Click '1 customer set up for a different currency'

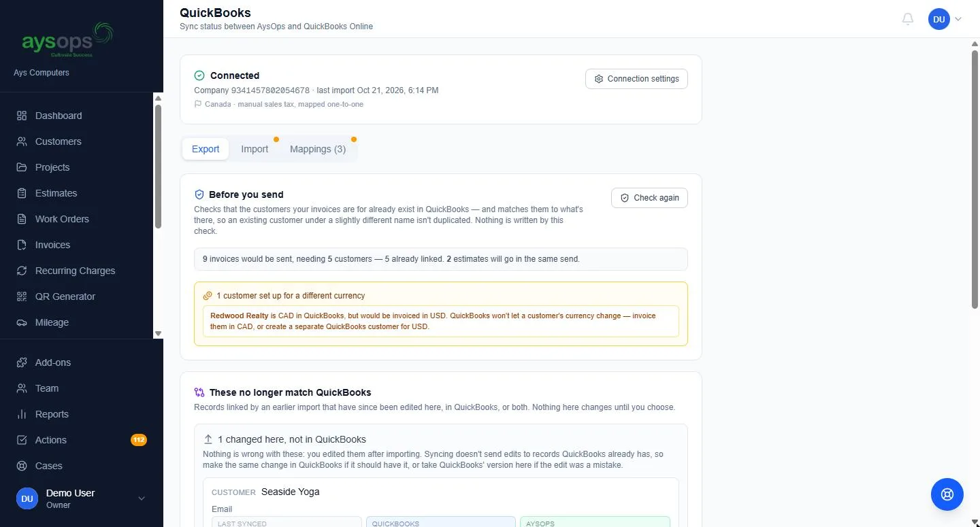291,296
